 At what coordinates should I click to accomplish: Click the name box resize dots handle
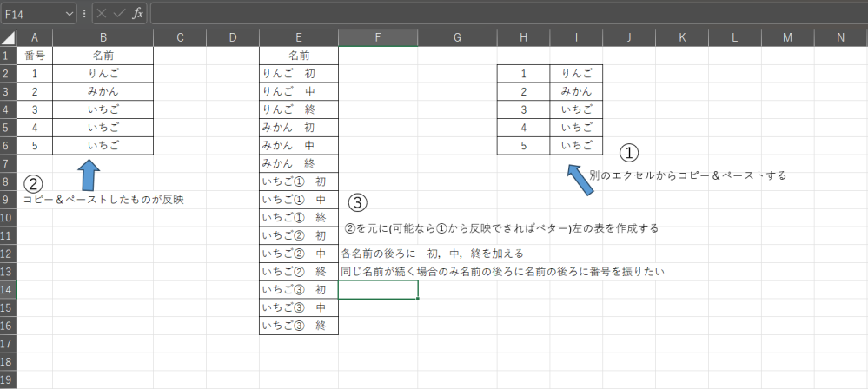coord(84,14)
